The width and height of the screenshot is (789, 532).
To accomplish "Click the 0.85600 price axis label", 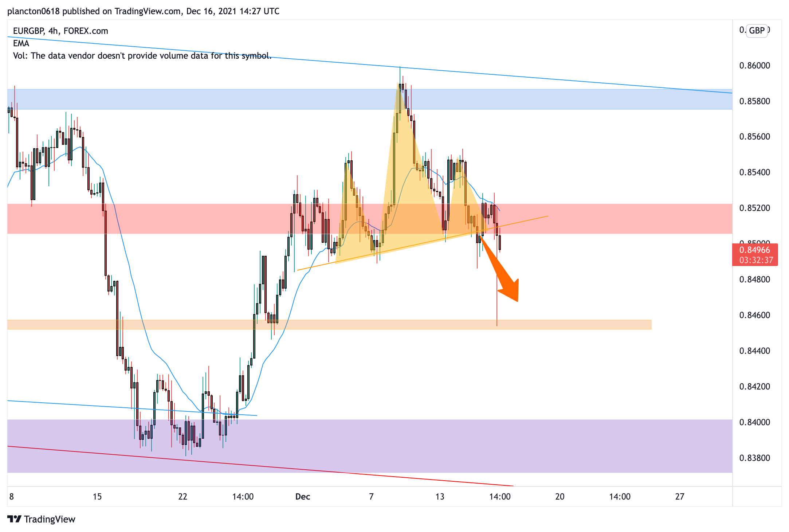I will tap(755, 137).
